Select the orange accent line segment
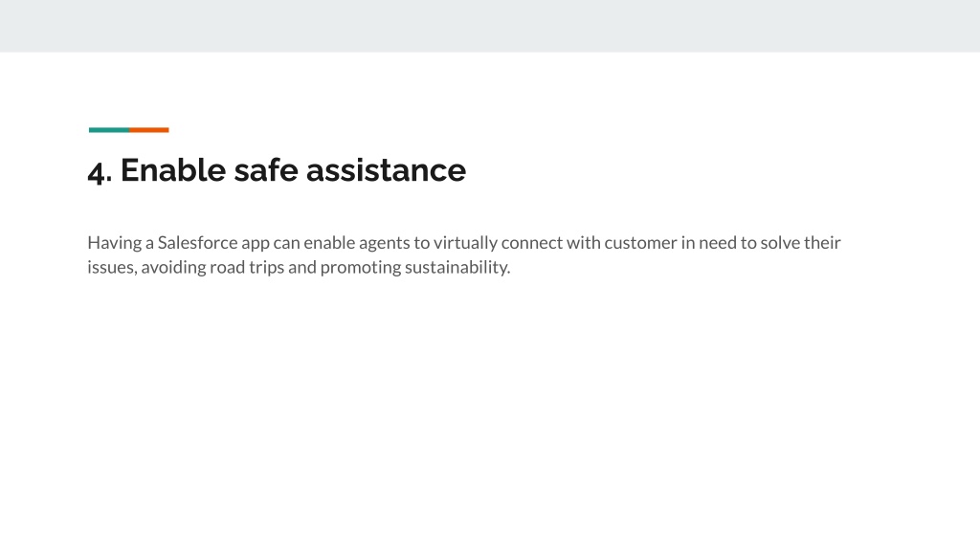Image resolution: width=980 pixels, height=551 pixels. pyautogui.click(x=148, y=130)
